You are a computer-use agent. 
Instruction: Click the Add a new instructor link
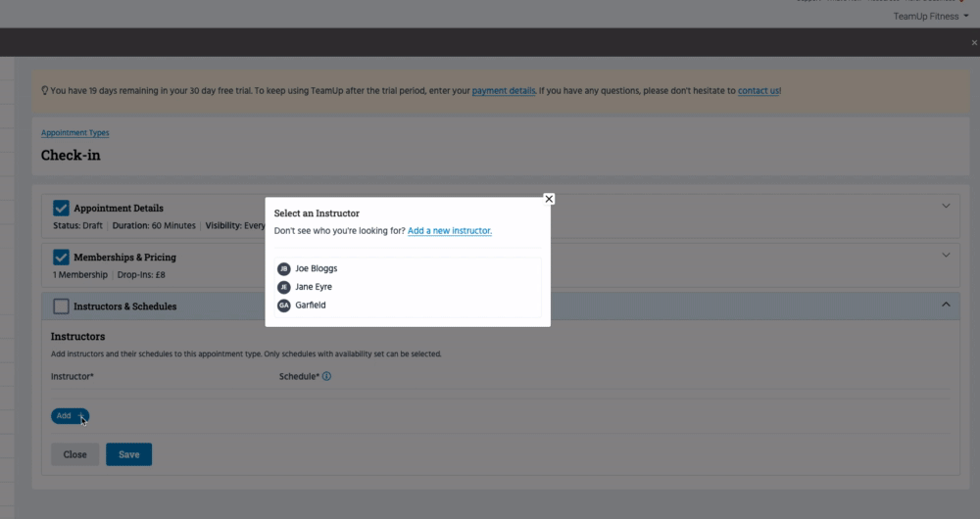tap(450, 231)
